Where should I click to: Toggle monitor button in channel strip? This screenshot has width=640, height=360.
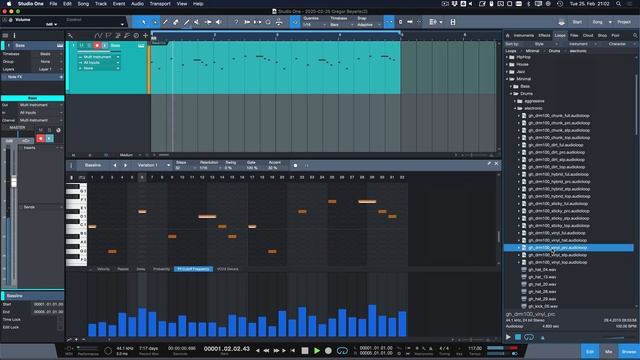[49, 139]
